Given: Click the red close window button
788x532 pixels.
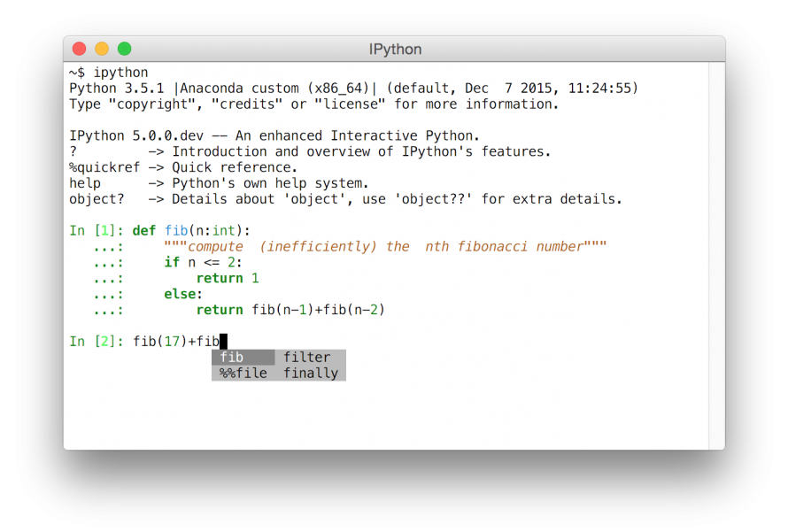Looking at the screenshot, I should tap(80, 49).
